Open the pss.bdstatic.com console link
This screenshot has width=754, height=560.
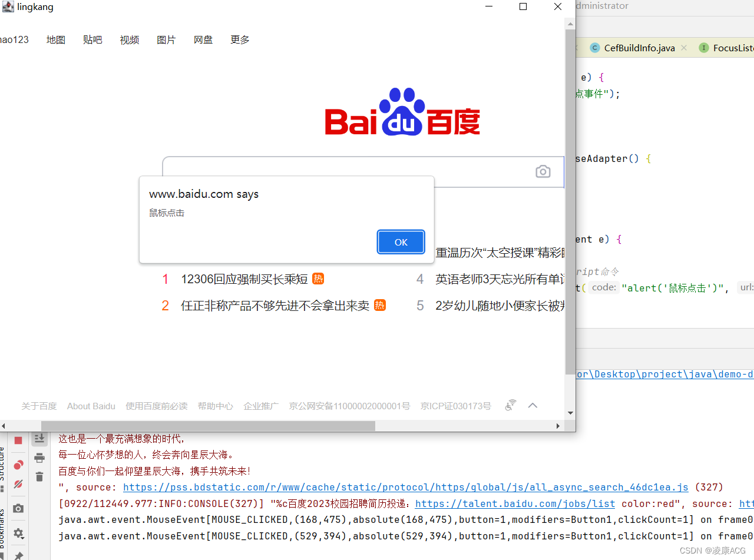pyautogui.click(x=406, y=487)
